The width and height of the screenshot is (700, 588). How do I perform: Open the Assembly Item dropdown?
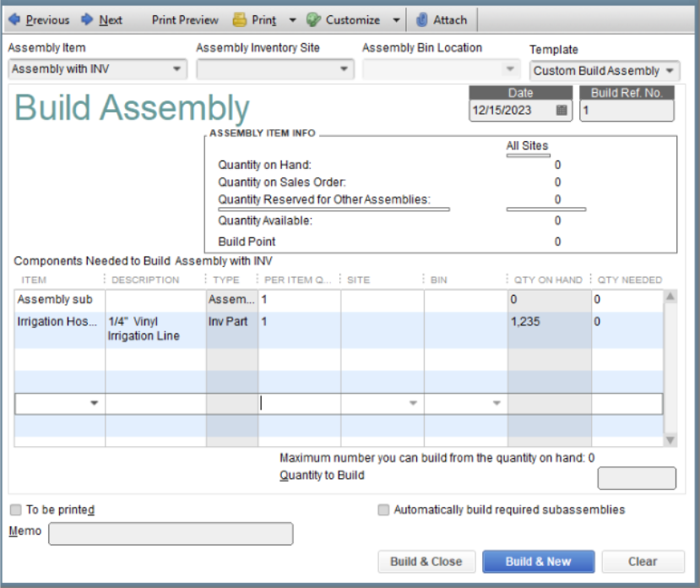tap(176, 68)
